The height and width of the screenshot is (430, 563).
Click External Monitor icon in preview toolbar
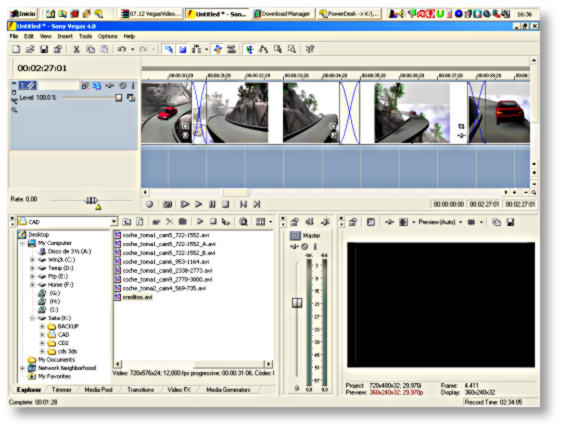pyautogui.click(x=371, y=223)
